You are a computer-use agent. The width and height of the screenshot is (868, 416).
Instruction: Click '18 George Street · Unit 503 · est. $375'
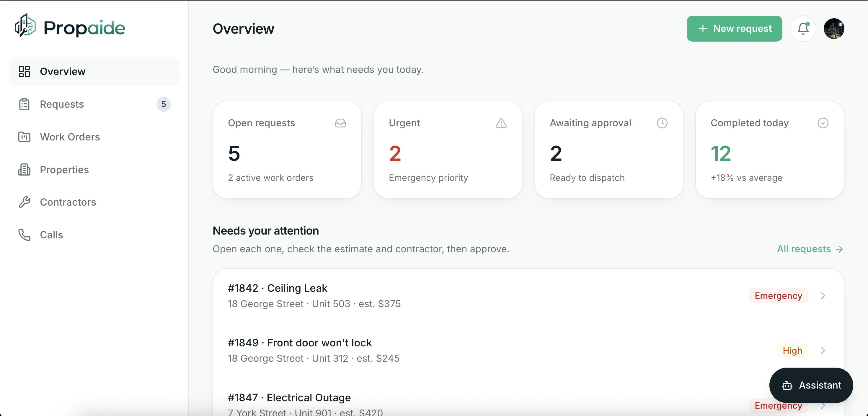coord(314,304)
